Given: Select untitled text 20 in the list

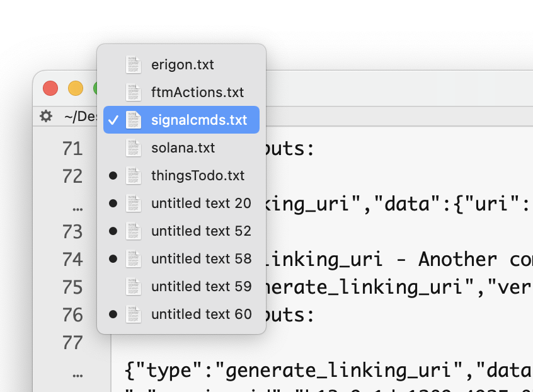Looking at the screenshot, I should [181, 204].
